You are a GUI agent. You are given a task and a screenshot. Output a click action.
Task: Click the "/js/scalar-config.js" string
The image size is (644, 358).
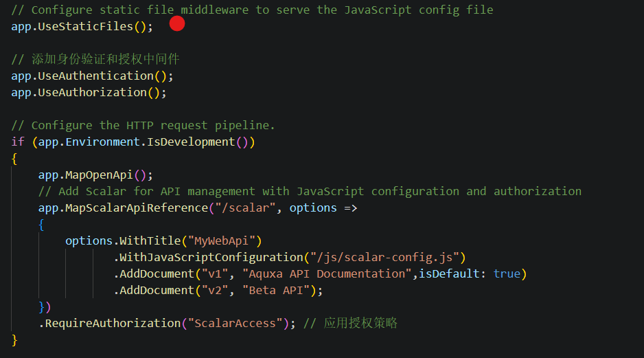point(384,257)
